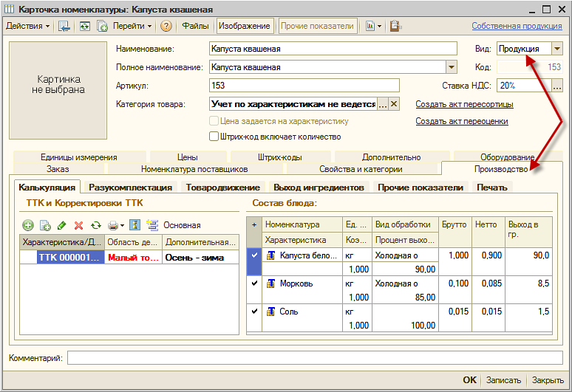This screenshot has height=392, width=572.
Task: Click the Изображение toolbar button
Action: [x=245, y=27]
